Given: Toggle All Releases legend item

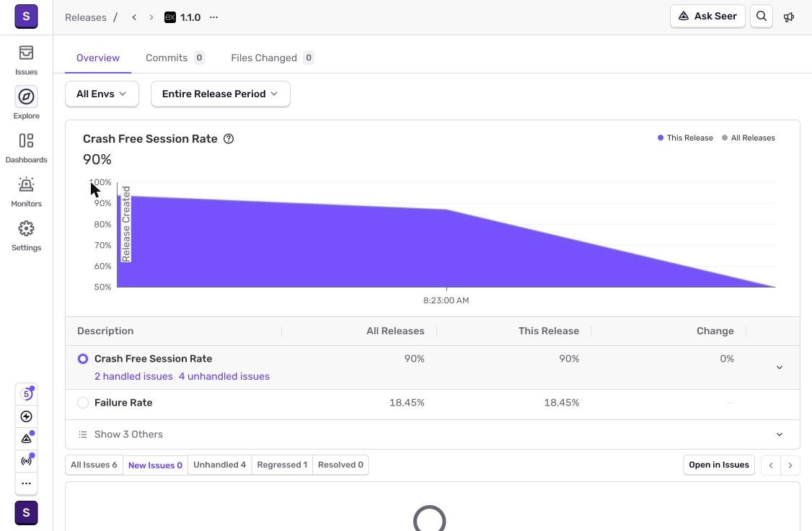Looking at the screenshot, I should pyautogui.click(x=749, y=138).
